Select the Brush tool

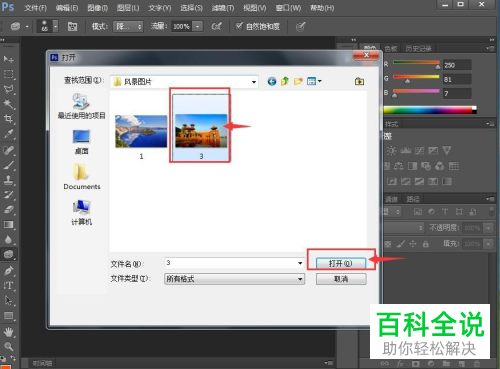8,165
